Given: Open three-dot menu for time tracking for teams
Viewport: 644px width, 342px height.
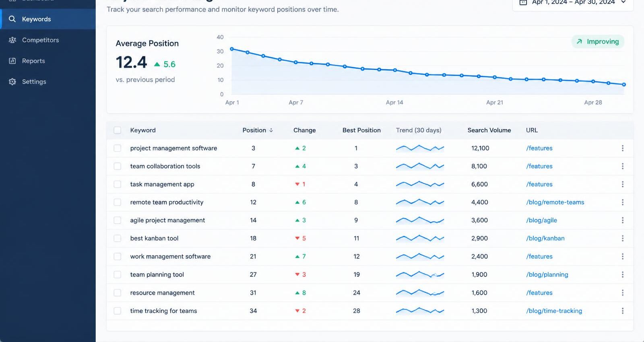Looking at the screenshot, I should (x=622, y=311).
